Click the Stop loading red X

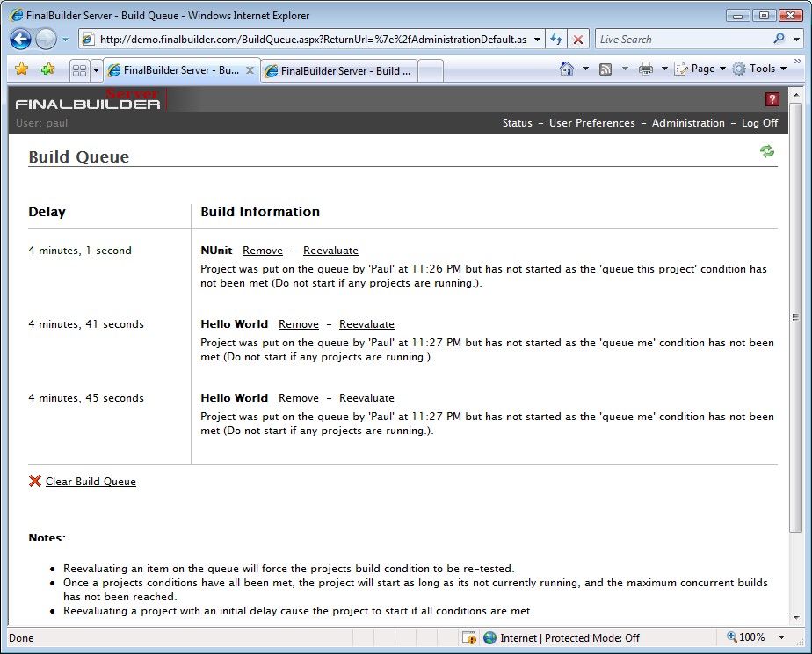click(578, 40)
